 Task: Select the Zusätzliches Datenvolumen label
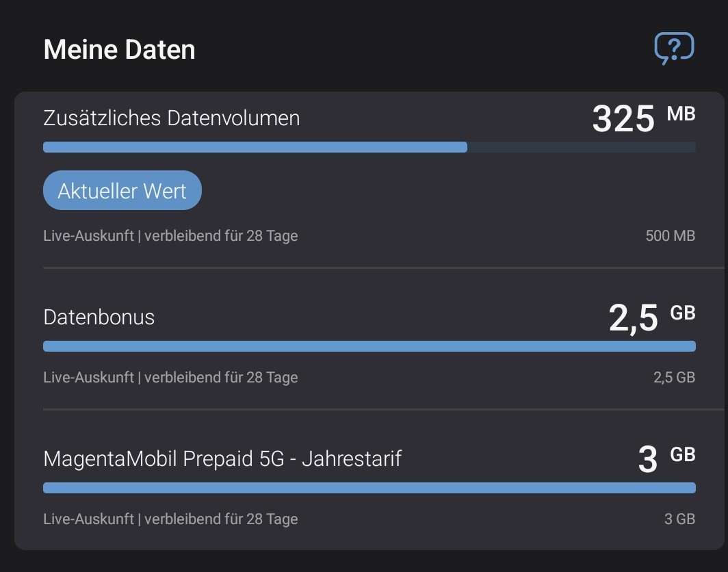[171, 118]
